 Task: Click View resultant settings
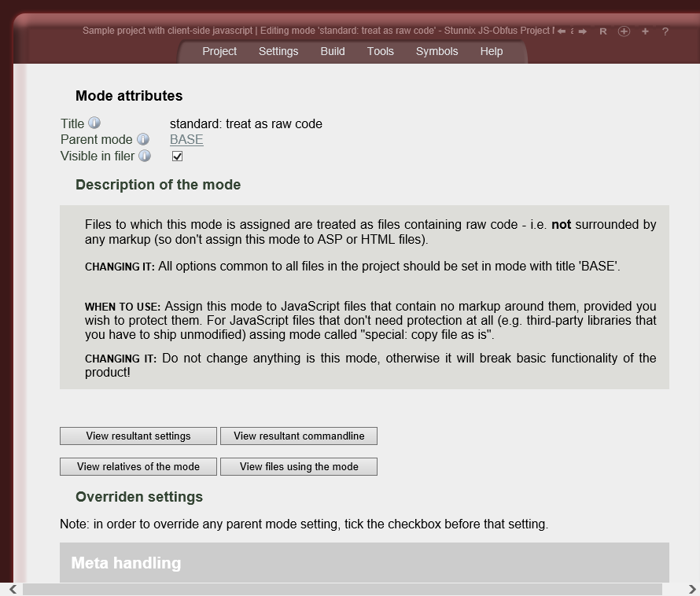click(138, 436)
